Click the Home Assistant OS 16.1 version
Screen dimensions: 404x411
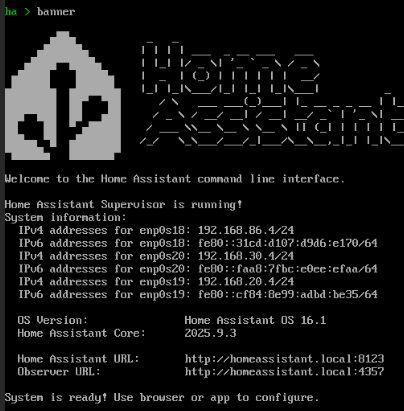[x=255, y=320]
